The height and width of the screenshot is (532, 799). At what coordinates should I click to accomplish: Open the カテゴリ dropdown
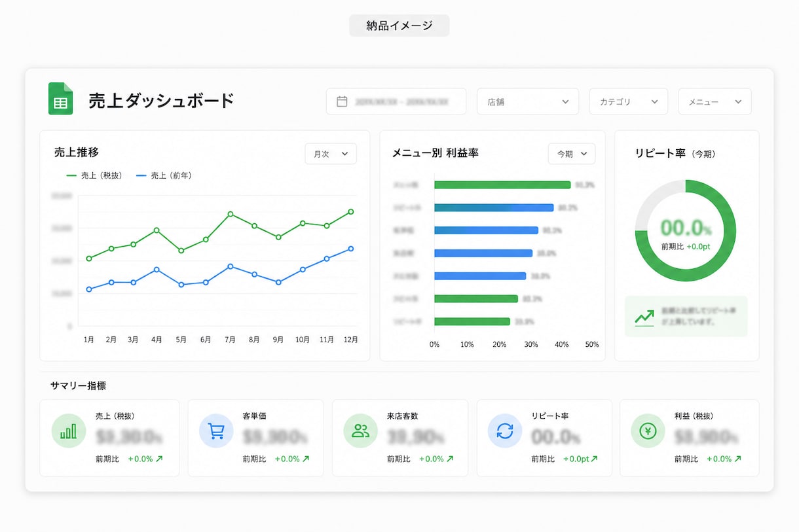[629, 101]
